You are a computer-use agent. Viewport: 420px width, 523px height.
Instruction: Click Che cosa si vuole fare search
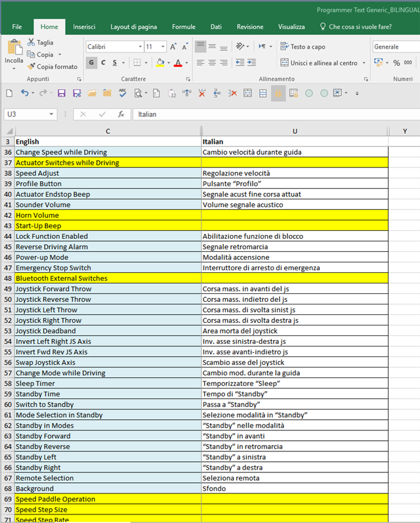click(x=356, y=27)
